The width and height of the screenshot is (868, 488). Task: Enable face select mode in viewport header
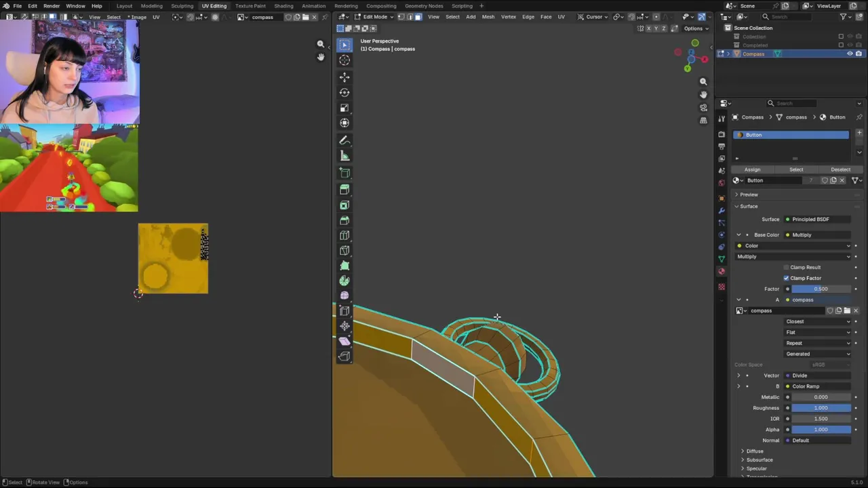coord(417,17)
